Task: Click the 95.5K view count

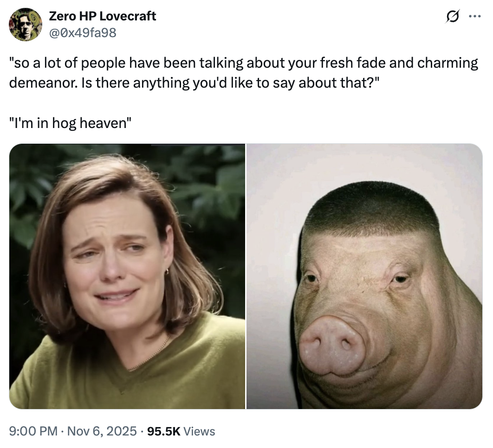Action: pos(163,431)
